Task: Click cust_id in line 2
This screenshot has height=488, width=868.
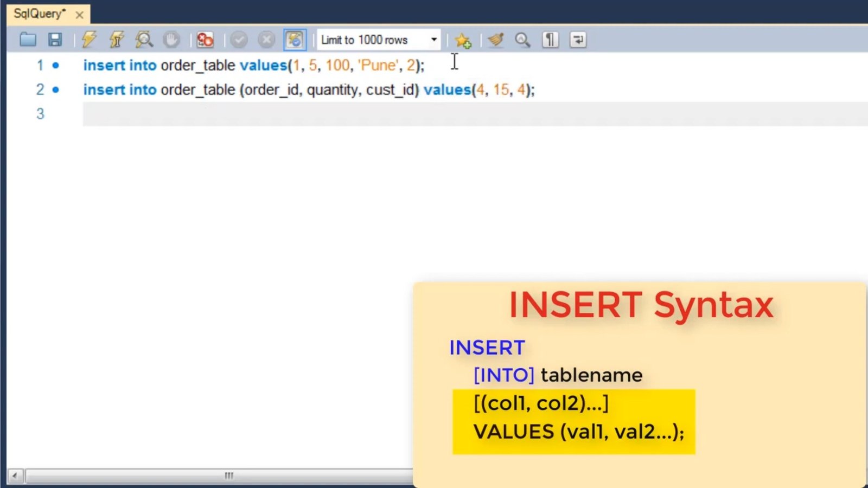Action: pos(391,90)
